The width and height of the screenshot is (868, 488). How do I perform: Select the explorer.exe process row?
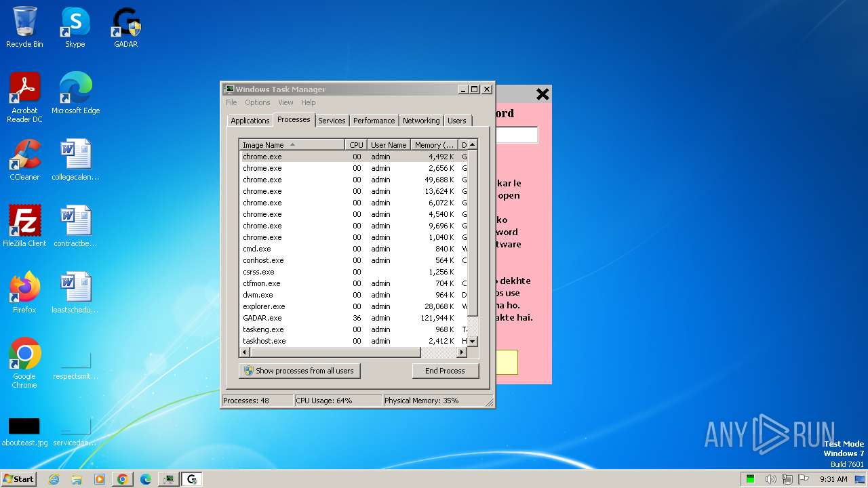353,306
